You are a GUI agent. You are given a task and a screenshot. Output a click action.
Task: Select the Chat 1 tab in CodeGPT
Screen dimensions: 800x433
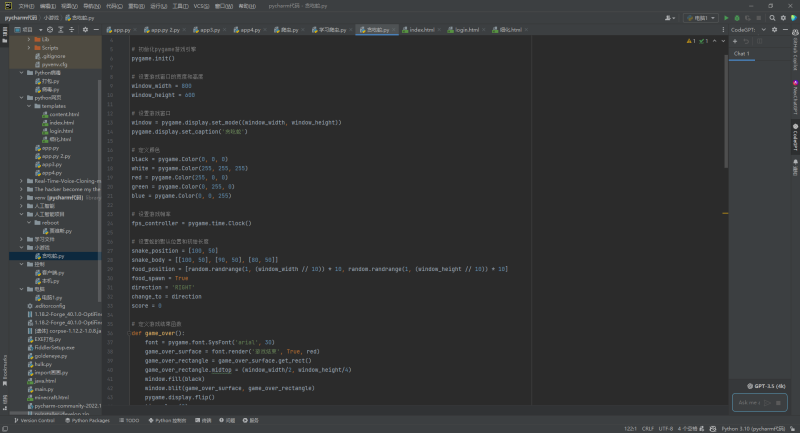click(741, 53)
